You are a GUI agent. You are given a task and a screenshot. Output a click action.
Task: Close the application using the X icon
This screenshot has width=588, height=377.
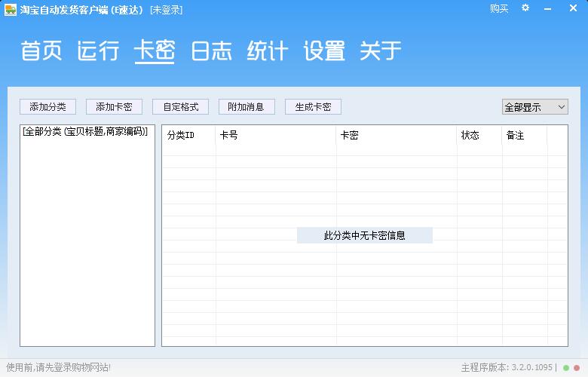[x=574, y=8]
